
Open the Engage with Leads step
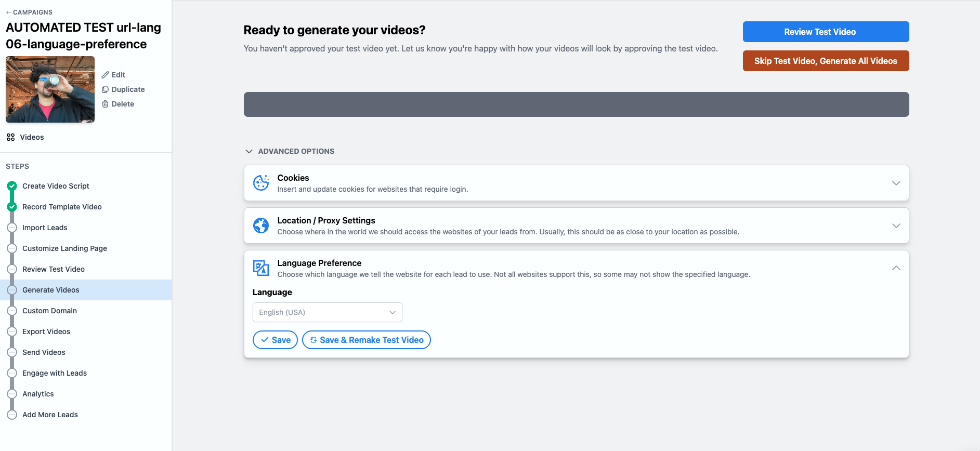click(55, 373)
